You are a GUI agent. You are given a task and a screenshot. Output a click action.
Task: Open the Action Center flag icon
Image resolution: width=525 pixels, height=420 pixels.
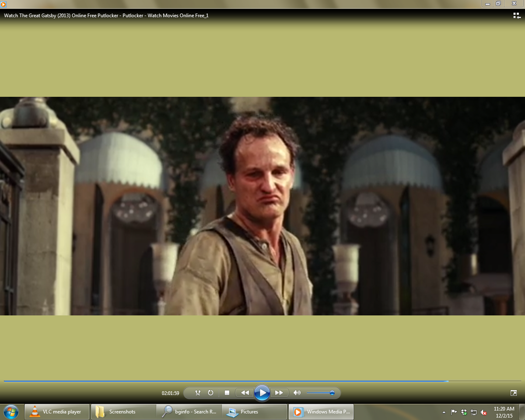click(x=454, y=412)
